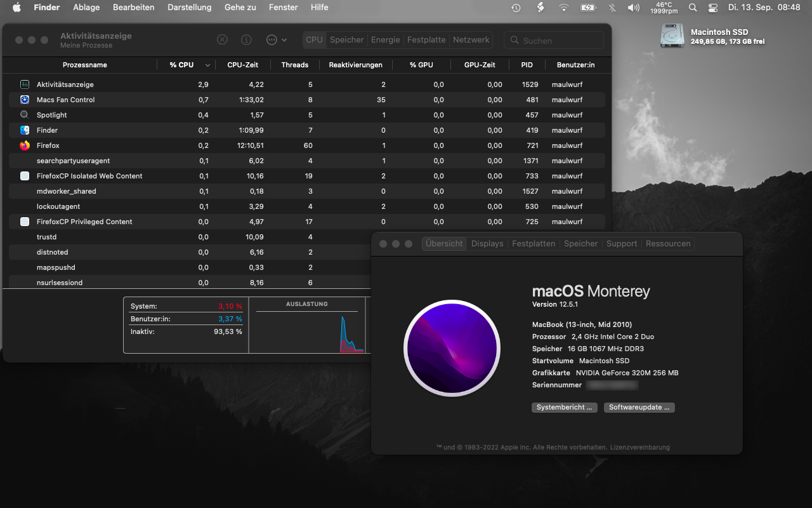Open Spotlight search from menu bar
This screenshot has width=812, height=508.
693,8
